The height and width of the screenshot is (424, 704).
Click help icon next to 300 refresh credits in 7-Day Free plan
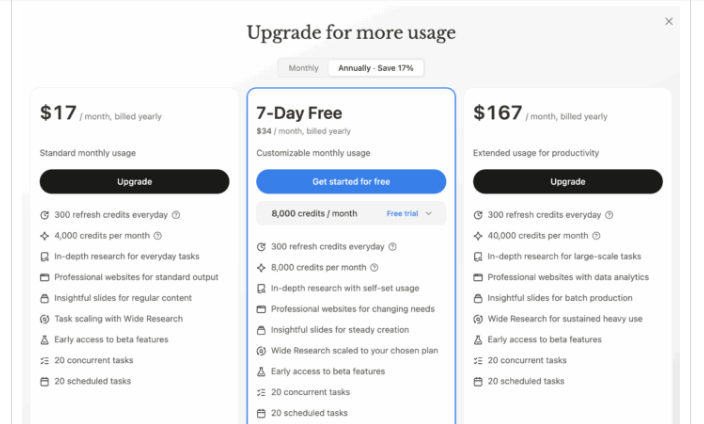pyautogui.click(x=392, y=247)
